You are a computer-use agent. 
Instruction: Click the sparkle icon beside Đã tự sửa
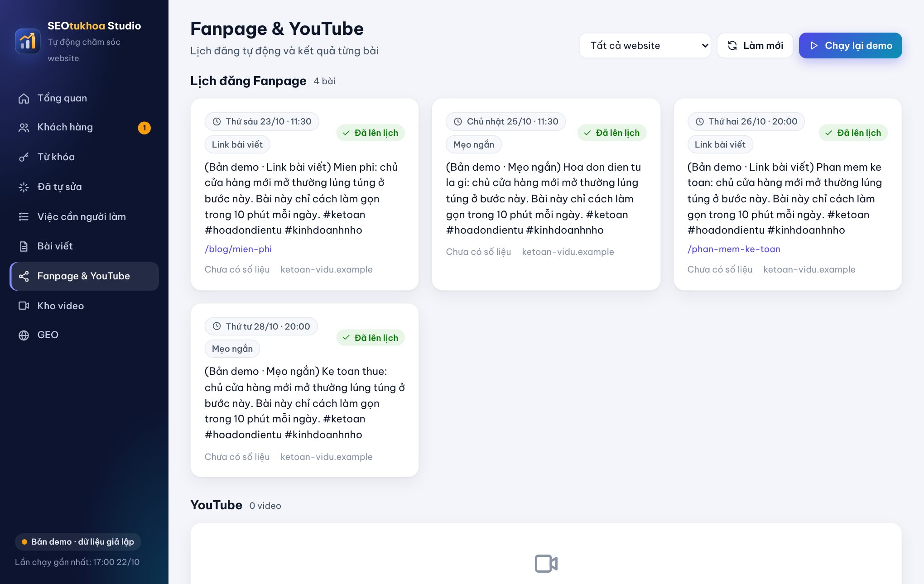point(24,187)
